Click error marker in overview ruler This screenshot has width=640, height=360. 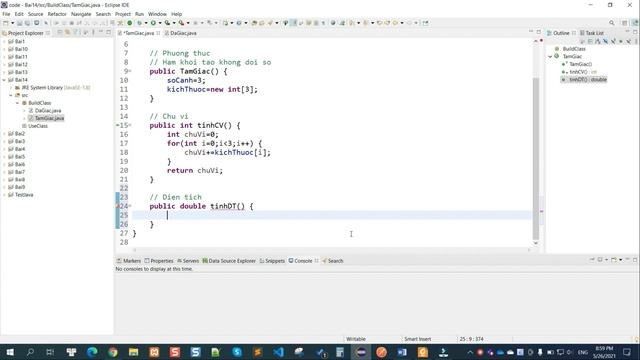point(542,211)
